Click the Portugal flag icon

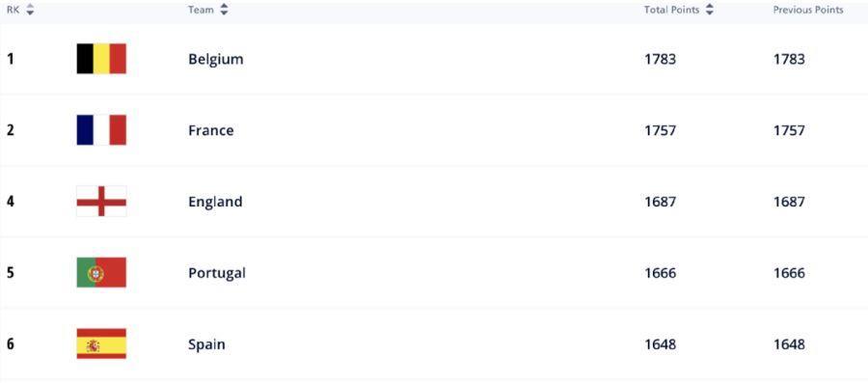[x=101, y=272]
